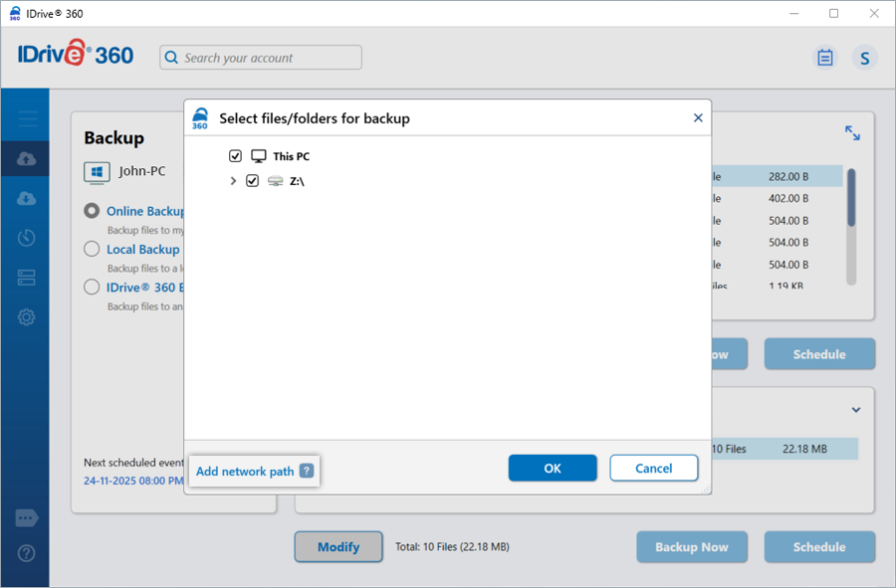Screen dimensions: 896x588
Task: Click the John-PC computer name
Action: (142, 171)
